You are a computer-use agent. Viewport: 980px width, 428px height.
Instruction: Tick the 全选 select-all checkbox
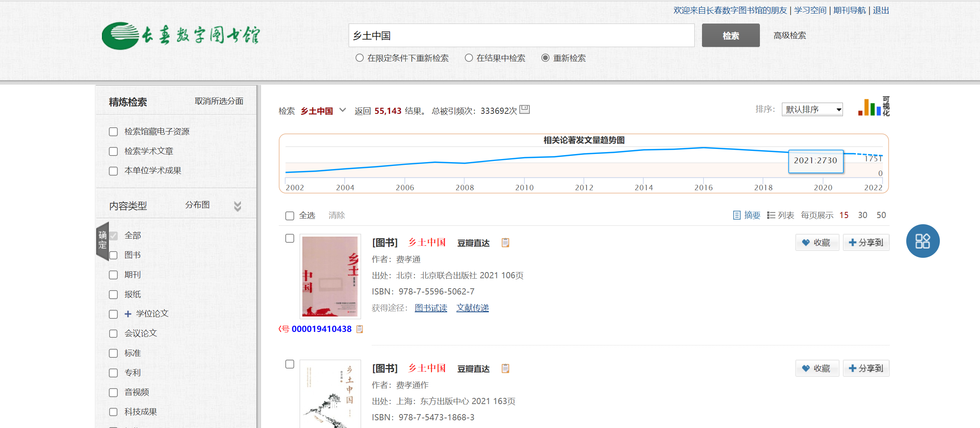click(290, 215)
